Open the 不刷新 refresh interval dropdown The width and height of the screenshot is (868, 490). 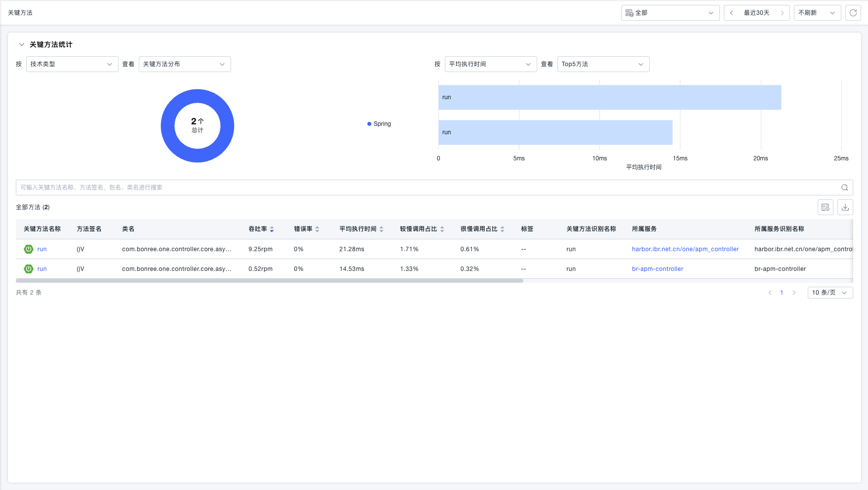point(817,13)
